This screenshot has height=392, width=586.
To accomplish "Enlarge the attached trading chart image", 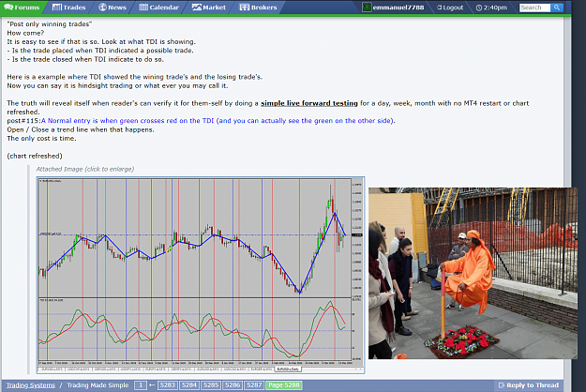I will tap(201, 275).
